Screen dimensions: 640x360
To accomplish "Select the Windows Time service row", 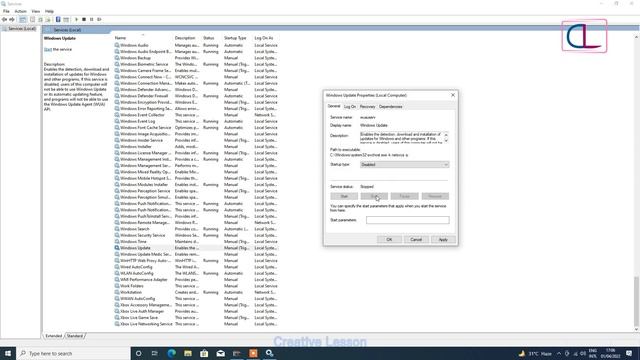I will click(x=196, y=242).
